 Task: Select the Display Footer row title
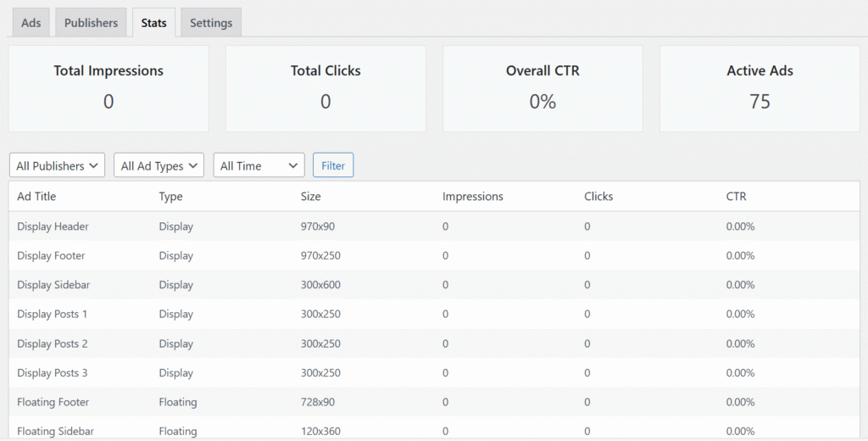click(51, 255)
